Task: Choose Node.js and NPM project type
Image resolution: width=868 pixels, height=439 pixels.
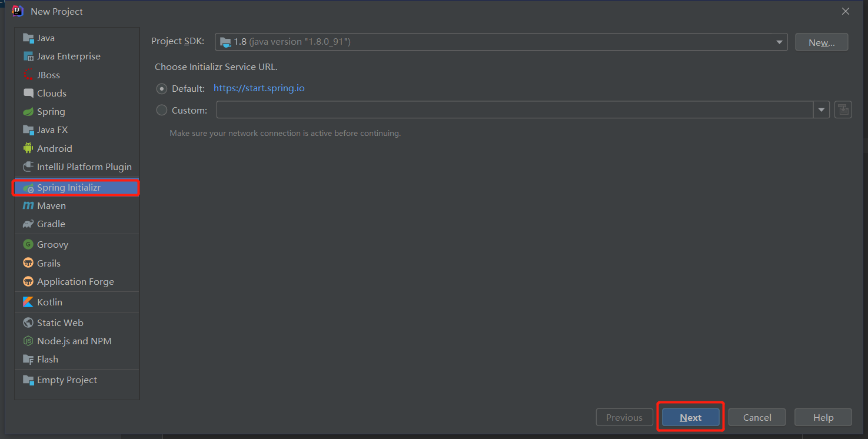Action: [77, 341]
